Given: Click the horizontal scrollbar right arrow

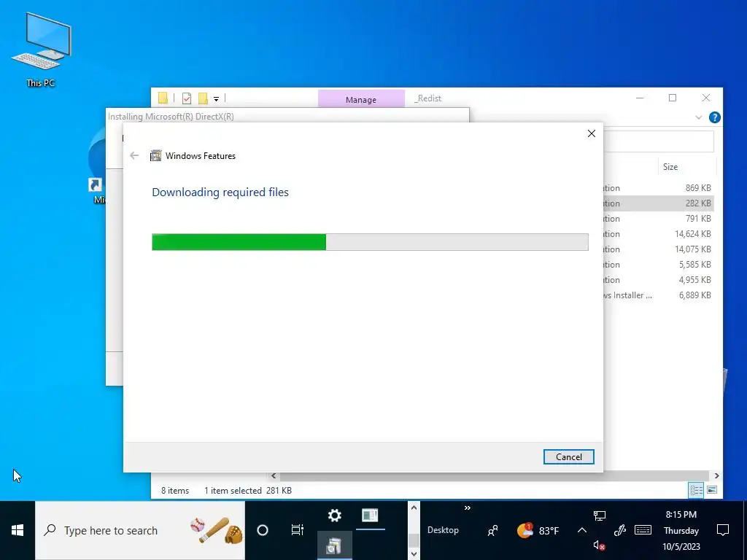Looking at the screenshot, I should coord(716,475).
